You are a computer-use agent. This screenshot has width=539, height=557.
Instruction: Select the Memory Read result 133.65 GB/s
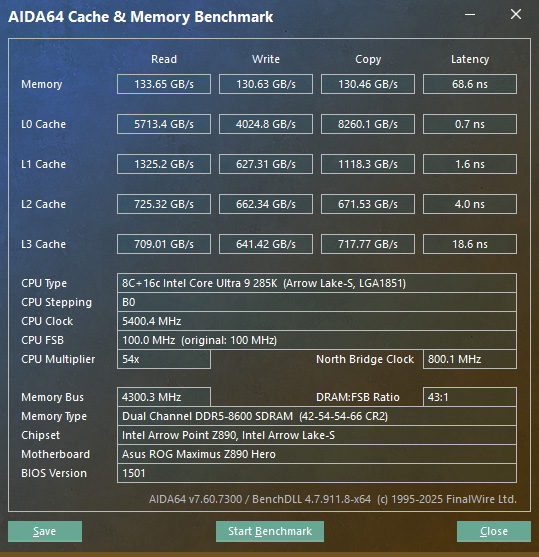164,84
